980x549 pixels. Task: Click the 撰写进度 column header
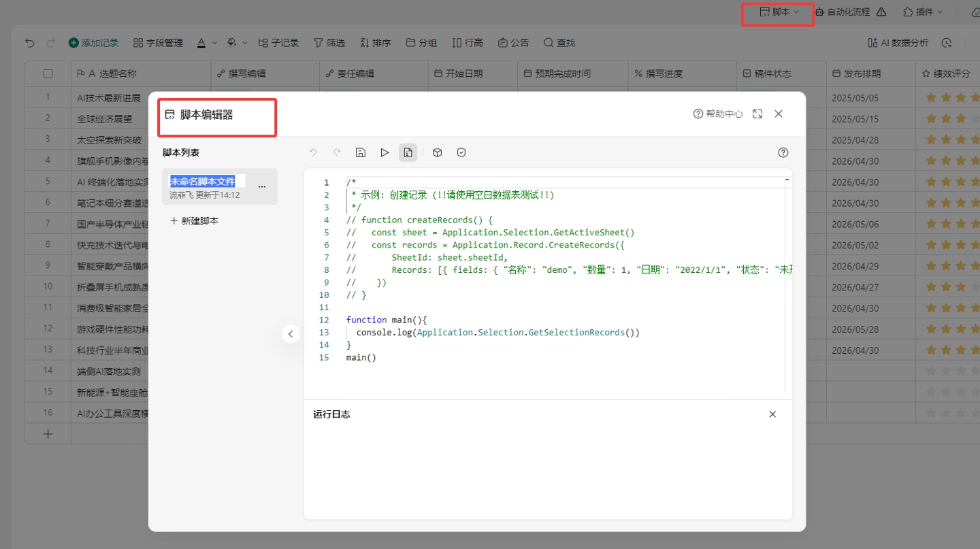click(682, 73)
